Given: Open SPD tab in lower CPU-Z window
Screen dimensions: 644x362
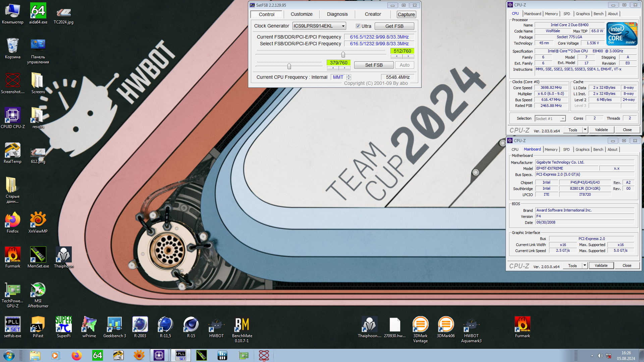Looking at the screenshot, I should point(566,149).
